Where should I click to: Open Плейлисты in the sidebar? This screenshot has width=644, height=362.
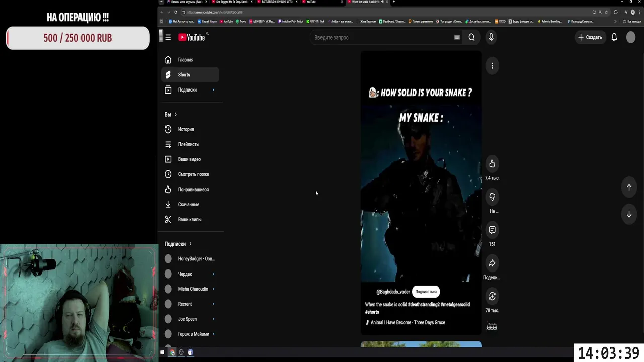190,144
